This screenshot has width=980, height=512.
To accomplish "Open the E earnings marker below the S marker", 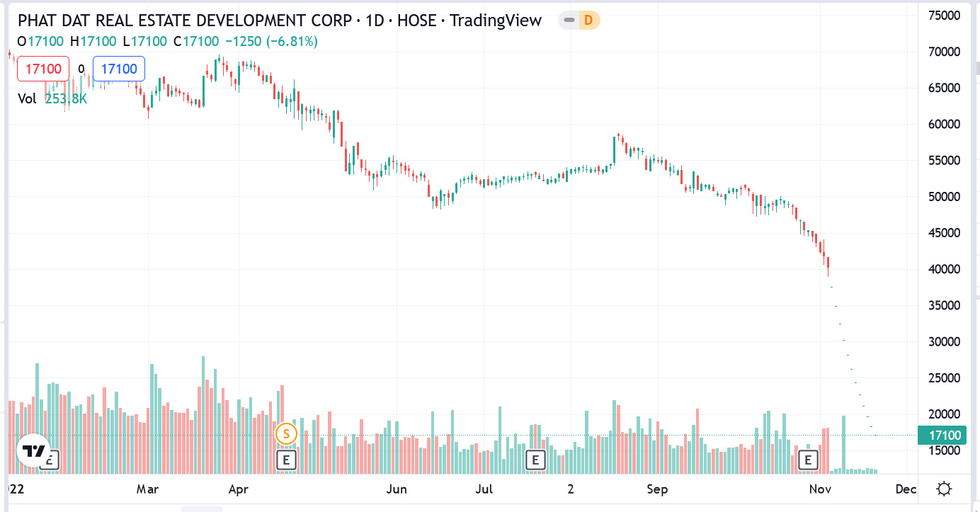I will click(286, 460).
